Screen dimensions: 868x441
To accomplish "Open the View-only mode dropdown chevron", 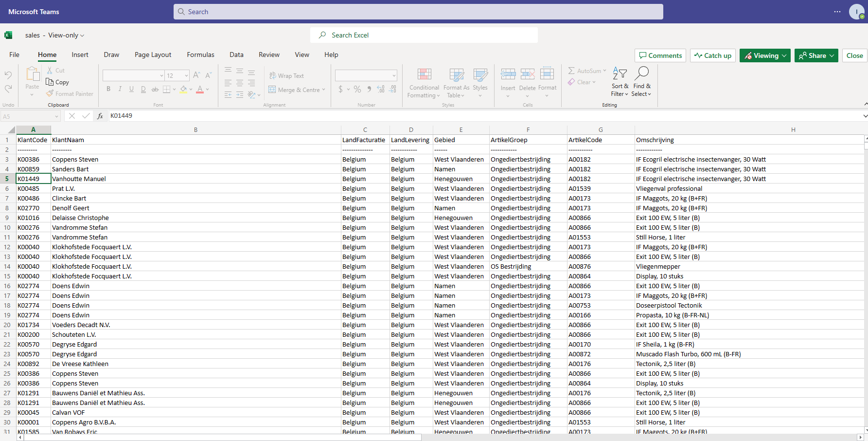I will (x=82, y=36).
